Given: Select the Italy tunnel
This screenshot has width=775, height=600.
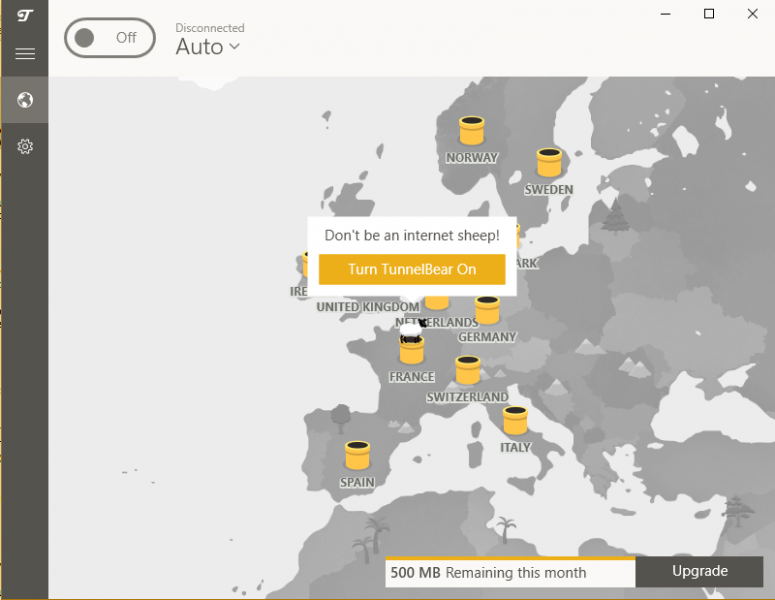Looking at the screenshot, I should tap(515, 420).
